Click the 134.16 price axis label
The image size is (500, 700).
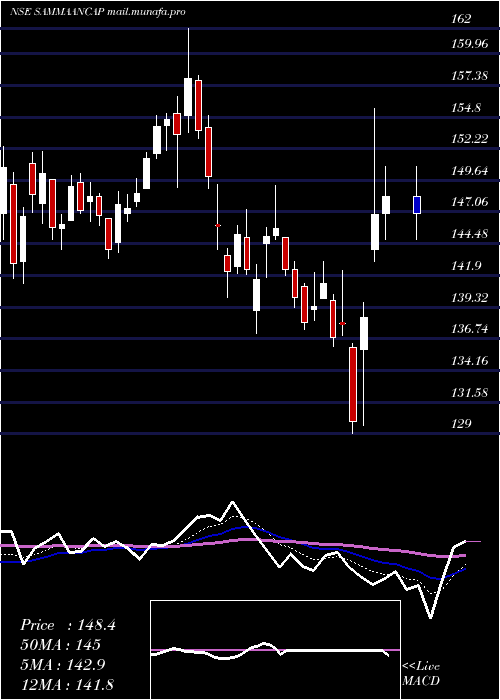coord(470,361)
